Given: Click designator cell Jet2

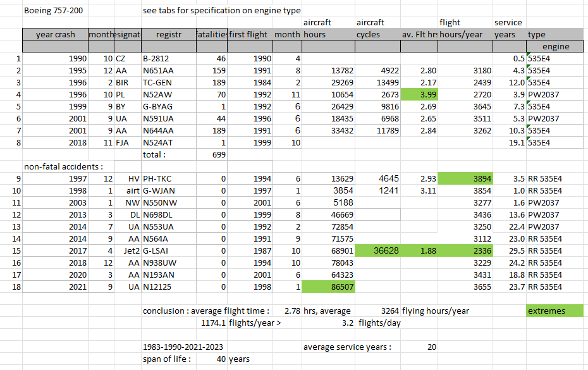Looking at the screenshot, I should (128, 250).
